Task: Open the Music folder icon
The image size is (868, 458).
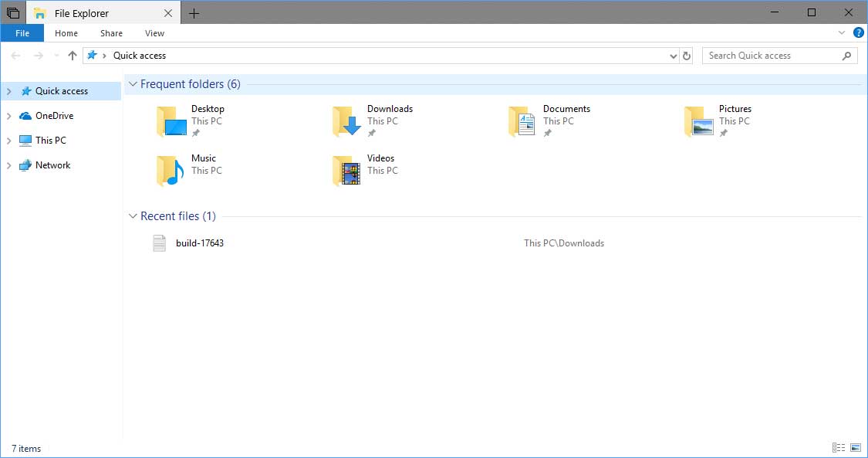Action: tap(172, 171)
